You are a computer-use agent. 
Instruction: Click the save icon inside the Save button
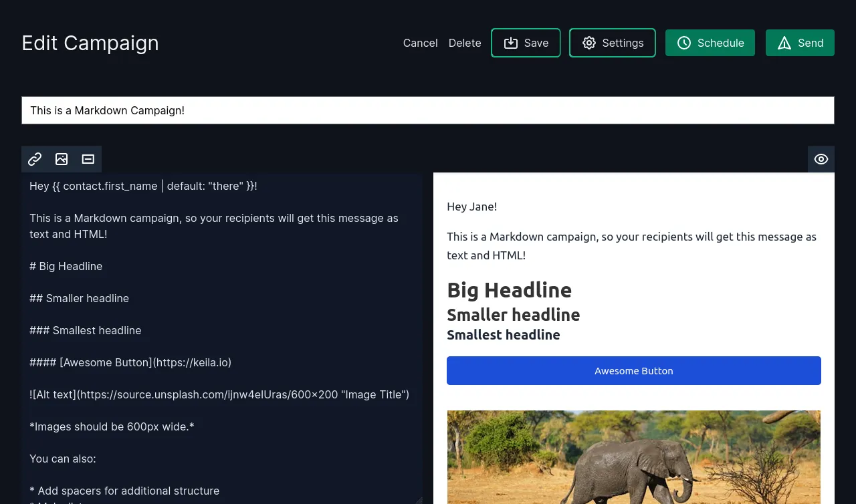511,43
